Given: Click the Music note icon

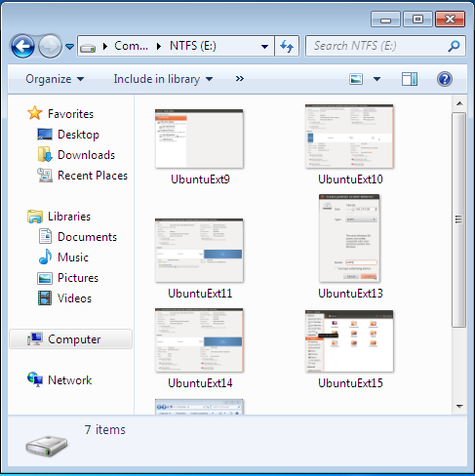Looking at the screenshot, I should point(45,257).
